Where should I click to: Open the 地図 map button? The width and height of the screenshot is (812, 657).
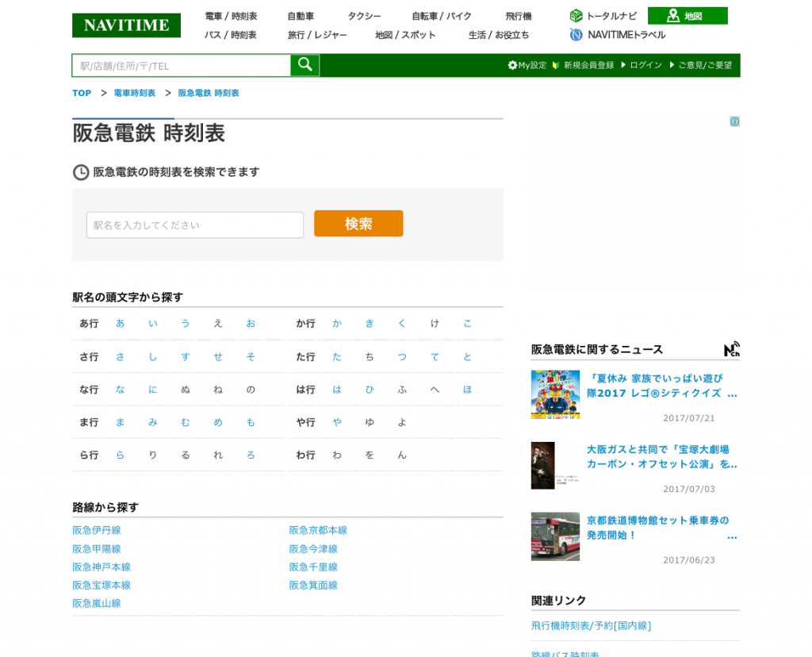click(x=688, y=16)
